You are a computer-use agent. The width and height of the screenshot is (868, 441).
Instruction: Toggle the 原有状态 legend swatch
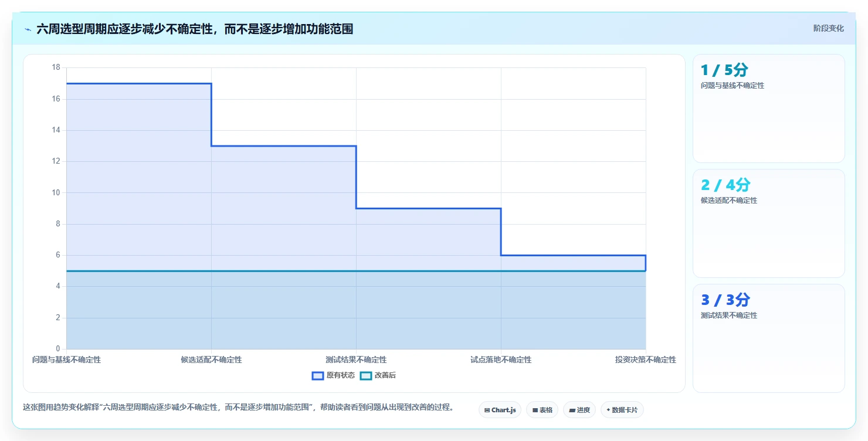pos(318,375)
